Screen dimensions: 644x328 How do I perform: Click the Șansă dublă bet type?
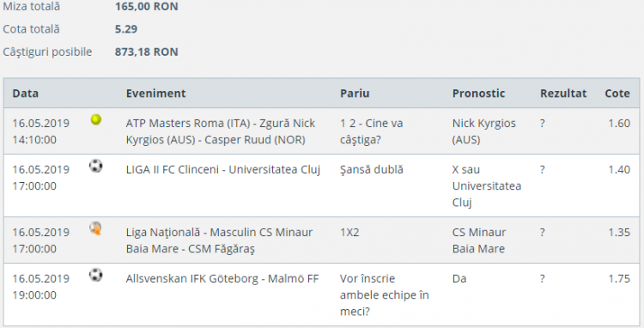[x=372, y=169]
